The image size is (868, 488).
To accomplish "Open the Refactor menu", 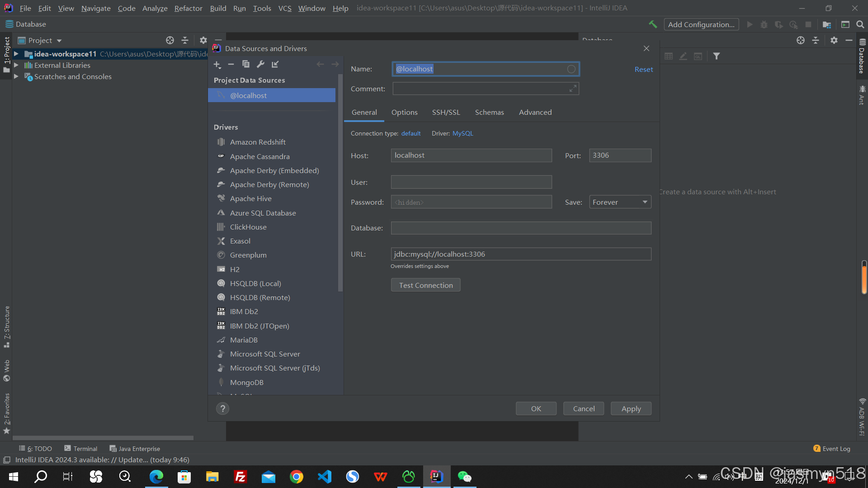I will coord(188,8).
